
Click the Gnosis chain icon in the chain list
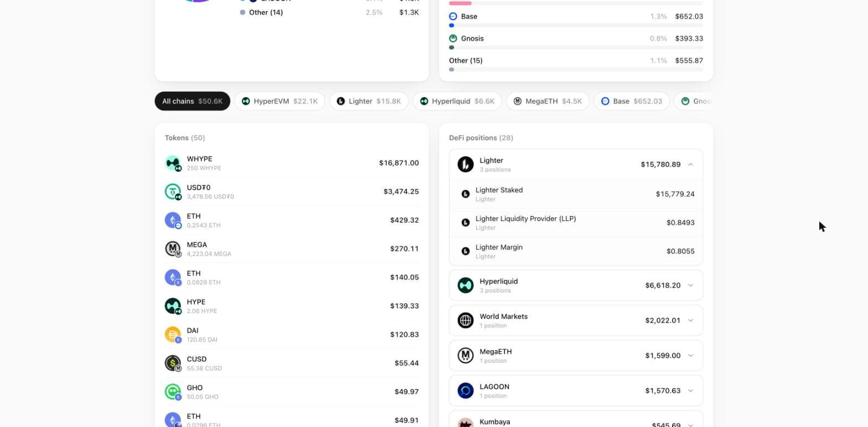click(x=453, y=39)
